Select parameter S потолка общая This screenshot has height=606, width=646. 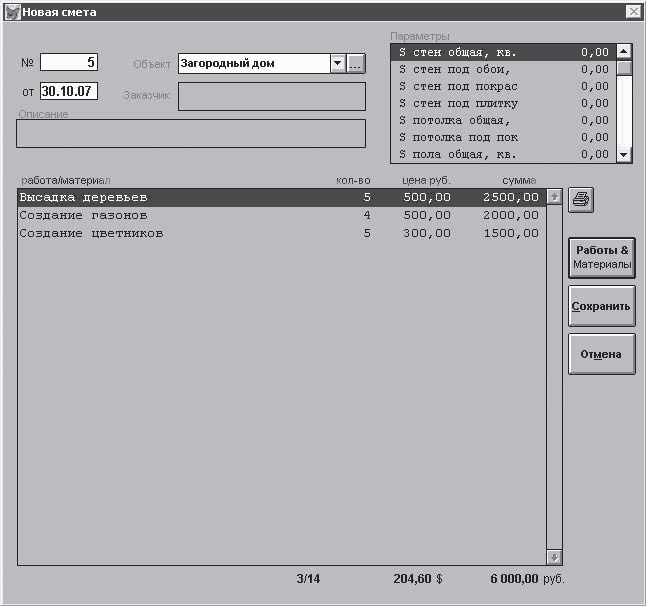pos(500,120)
